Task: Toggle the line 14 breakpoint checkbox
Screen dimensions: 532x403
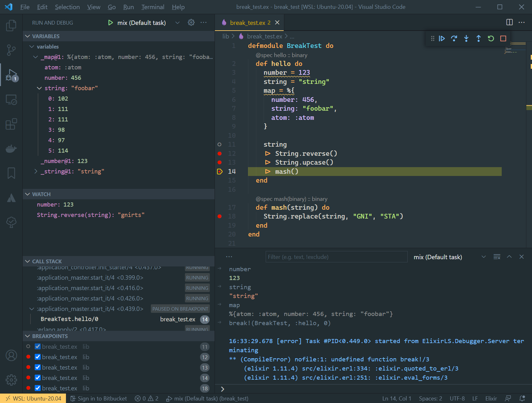Action: pyautogui.click(x=38, y=378)
